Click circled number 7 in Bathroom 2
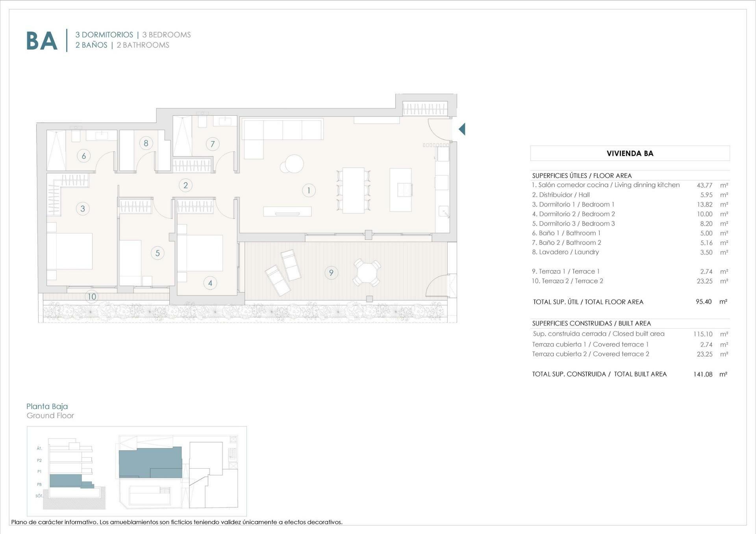 [x=213, y=144]
